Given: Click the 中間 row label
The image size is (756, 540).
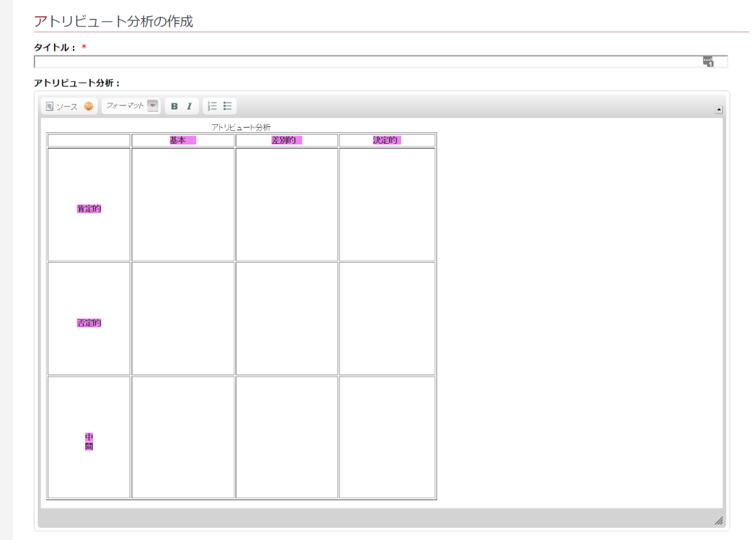Looking at the screenshot, I should 89,441.
